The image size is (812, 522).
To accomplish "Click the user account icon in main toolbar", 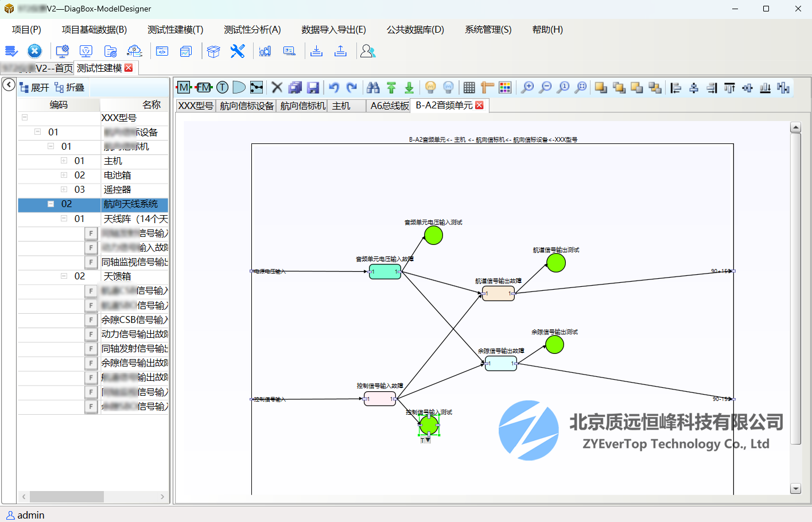I will point(367,51).
